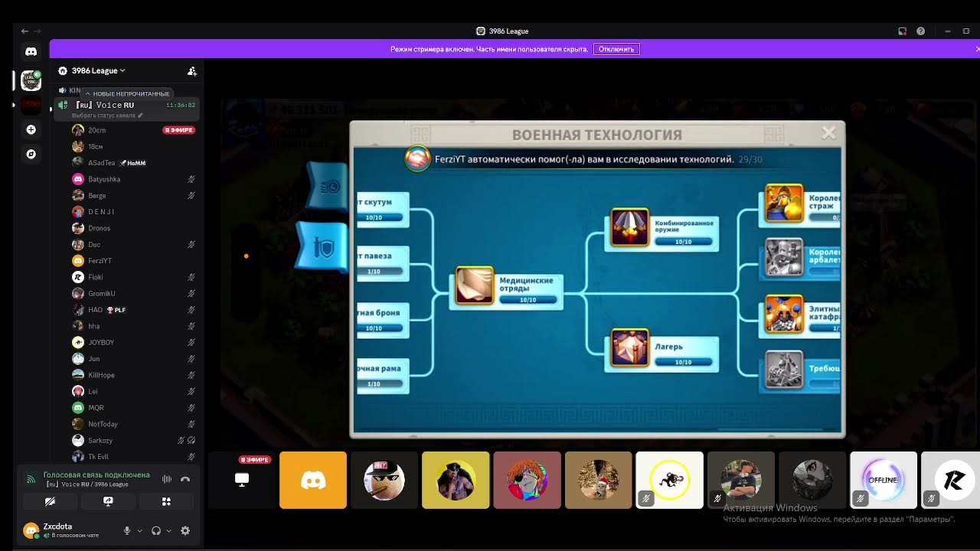This screenshot has width=980, height=551.
Task: Go back with the left arrow
Action: coord(24,31)
